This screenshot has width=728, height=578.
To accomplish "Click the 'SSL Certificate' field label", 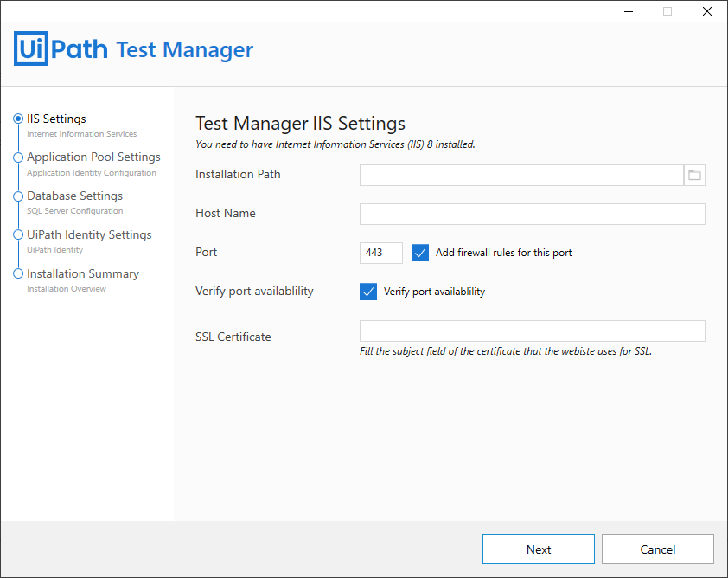I will [x=233, y=337].
